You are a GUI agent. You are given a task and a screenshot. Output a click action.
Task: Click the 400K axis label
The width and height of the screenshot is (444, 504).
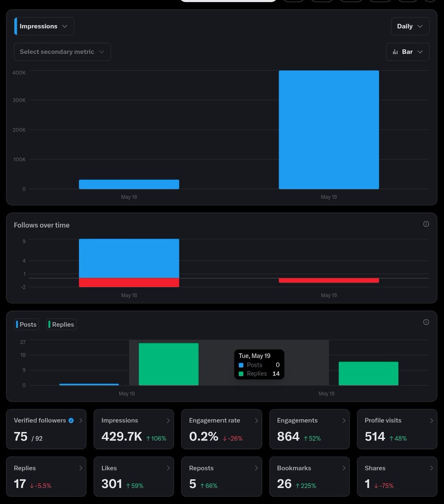point(19,72)
